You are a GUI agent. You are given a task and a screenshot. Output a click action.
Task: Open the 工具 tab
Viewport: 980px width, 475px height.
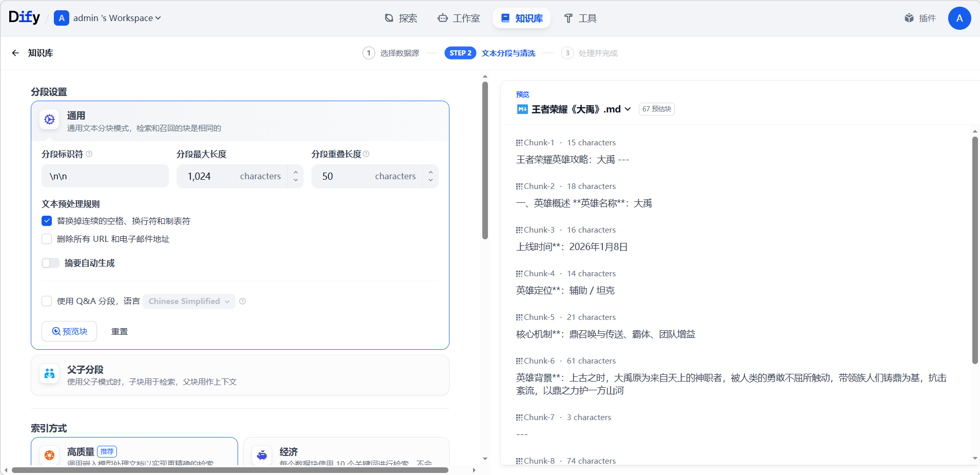[580, 18]
